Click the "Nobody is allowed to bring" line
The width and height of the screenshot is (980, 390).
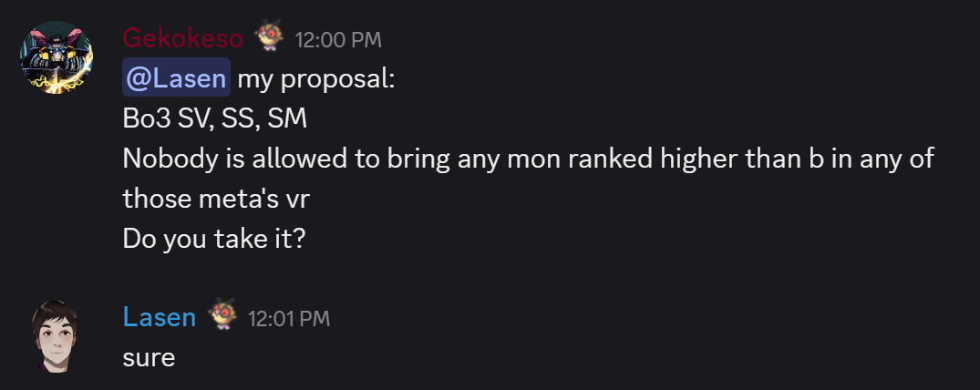click(286, 159)
